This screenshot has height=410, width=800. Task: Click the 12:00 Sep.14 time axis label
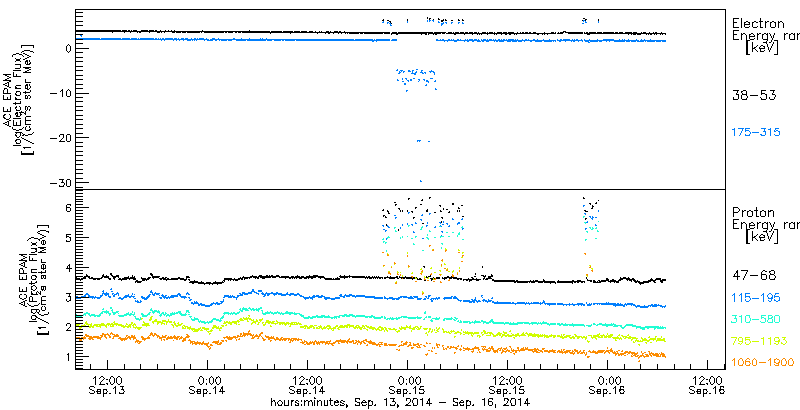point(307,385)
